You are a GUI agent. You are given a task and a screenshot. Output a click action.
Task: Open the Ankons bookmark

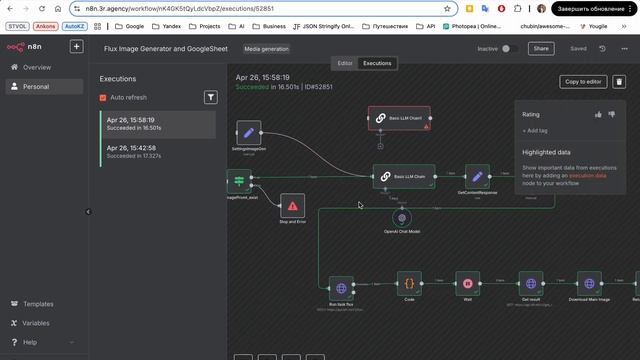coord(45,26)
